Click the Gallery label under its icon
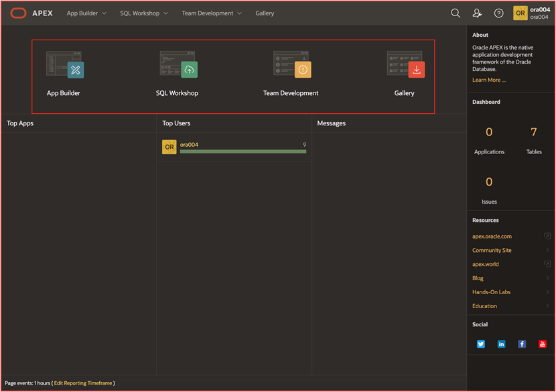The image size is (556, 392). pyautogui.click(x=404, y=93)
